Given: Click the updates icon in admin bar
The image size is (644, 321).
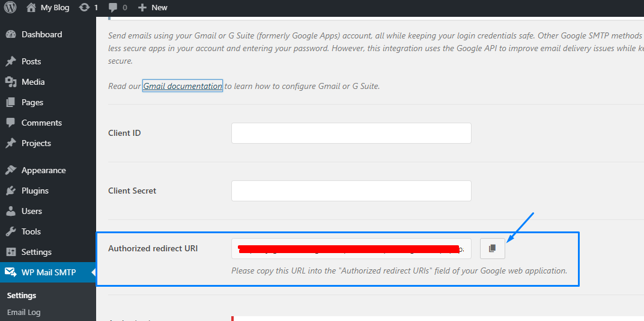Looking at the screenshot, I should (88, 8).
